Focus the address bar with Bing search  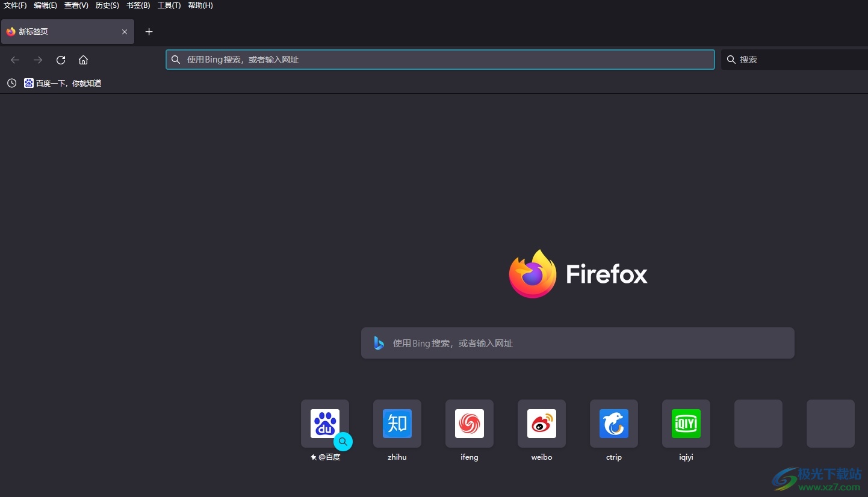[x=440, y=60]
